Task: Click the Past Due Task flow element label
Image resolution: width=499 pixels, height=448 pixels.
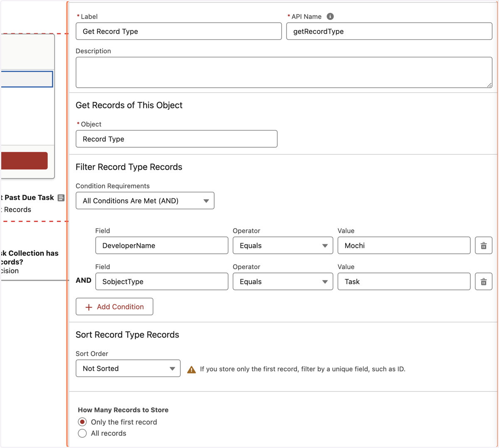Action: click(x=27, y=198)
